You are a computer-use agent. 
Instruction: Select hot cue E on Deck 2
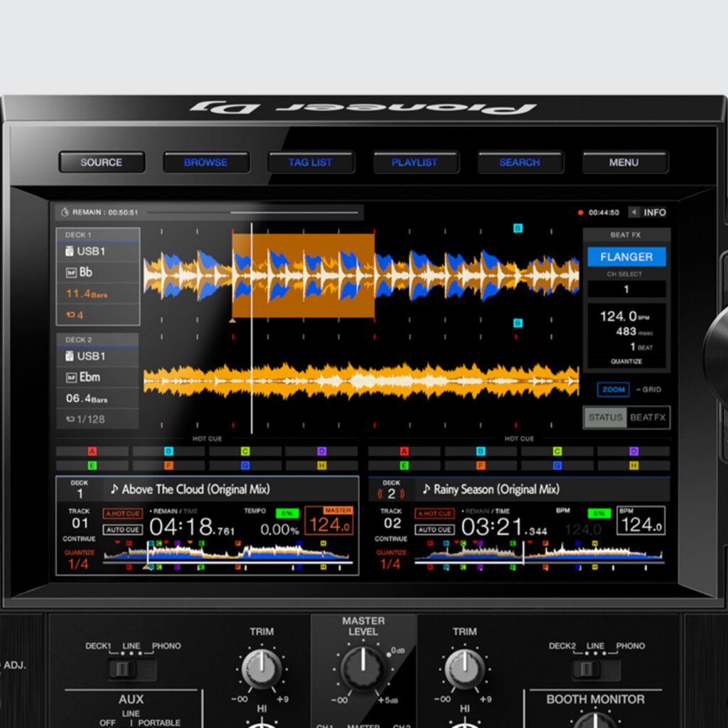403,466
